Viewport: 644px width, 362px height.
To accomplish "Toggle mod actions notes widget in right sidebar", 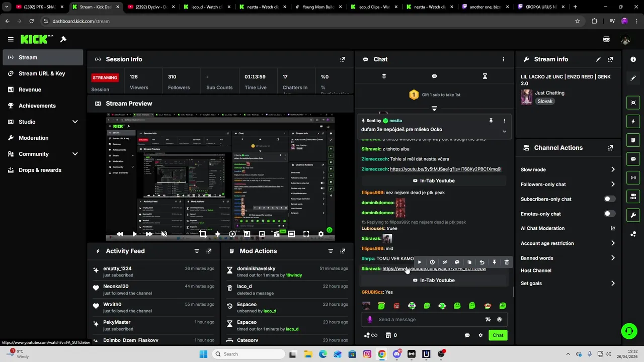I will 633,140.
